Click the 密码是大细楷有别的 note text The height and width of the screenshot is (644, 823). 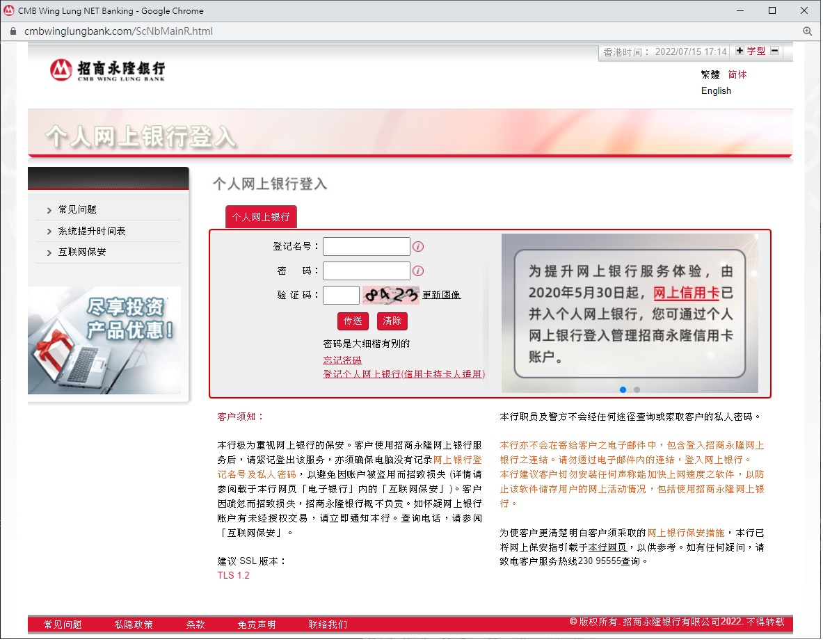click(x=367, y=344)
